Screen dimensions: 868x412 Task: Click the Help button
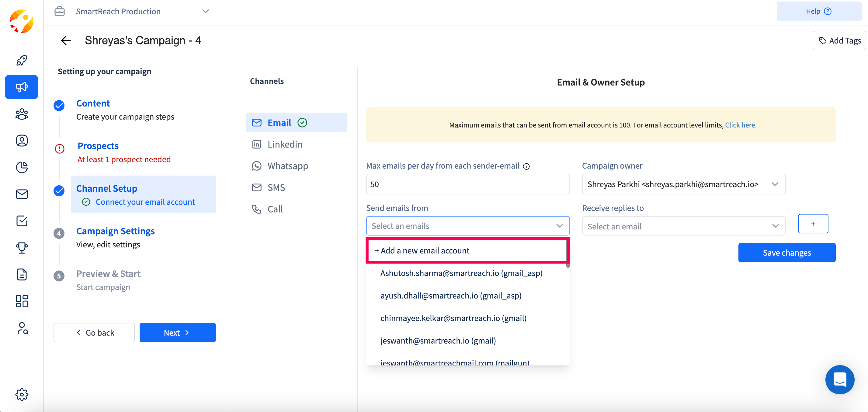point(819,11)
